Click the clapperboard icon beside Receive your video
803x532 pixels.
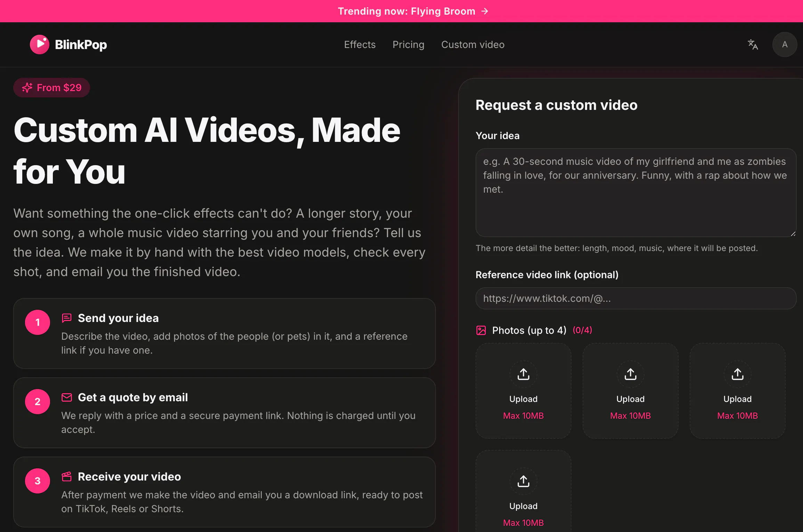[67, 476]
